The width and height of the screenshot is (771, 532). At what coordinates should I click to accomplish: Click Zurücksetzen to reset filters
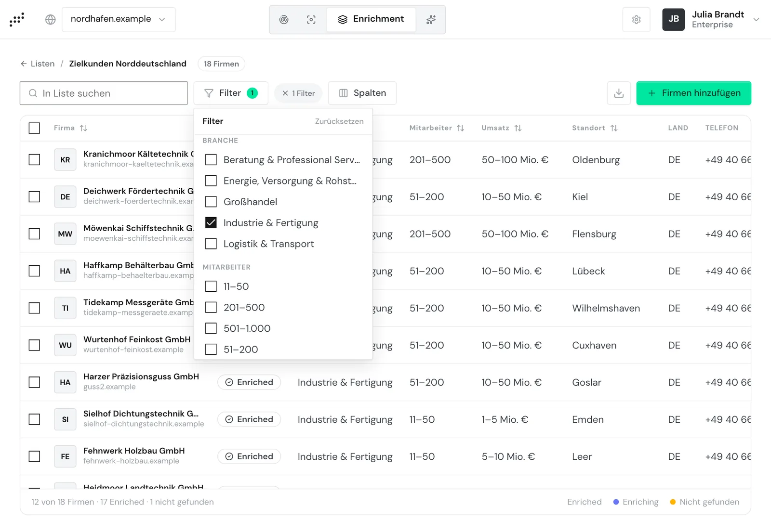click(x=339, y=121)
